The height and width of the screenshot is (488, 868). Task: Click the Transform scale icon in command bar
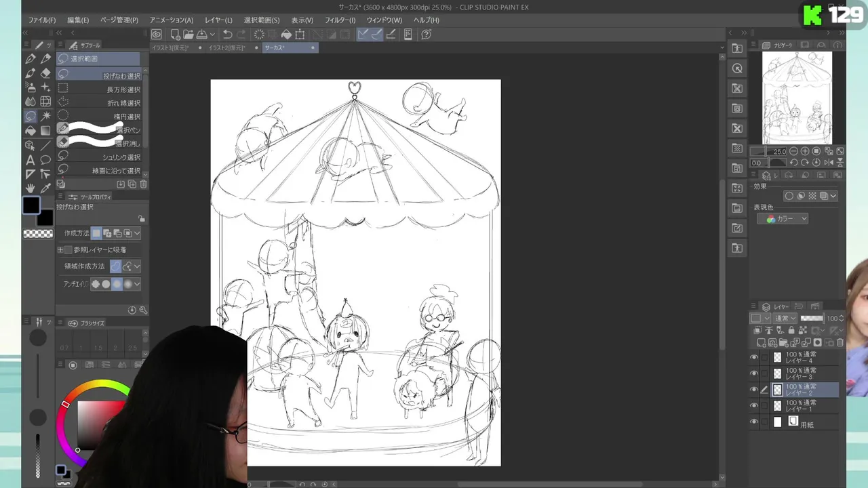pos(300,34)
